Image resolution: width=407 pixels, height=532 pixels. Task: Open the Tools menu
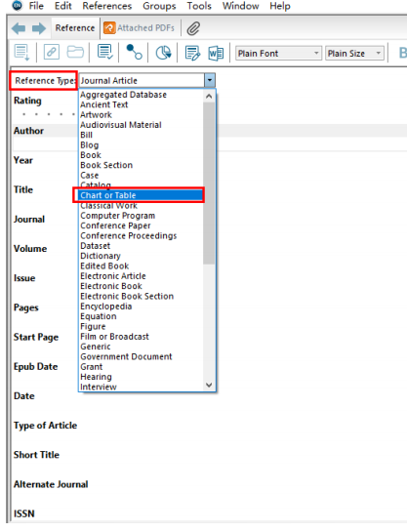[x=199, y=6]
